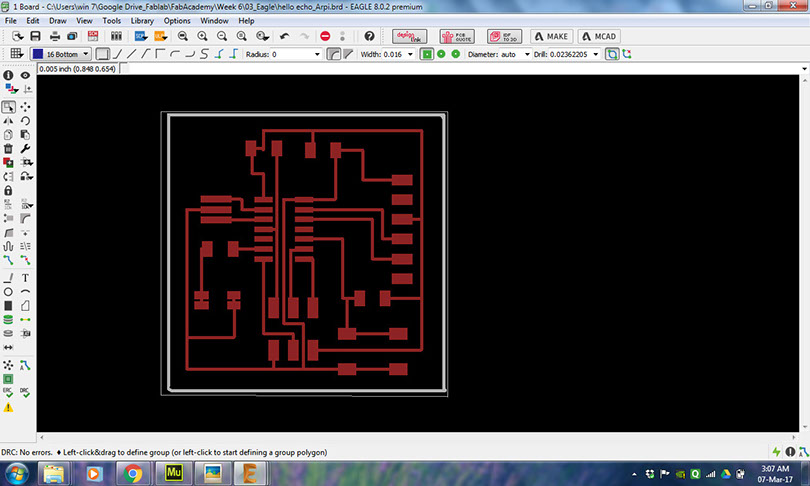Select the Text tool
The height and width of the screenshot is (486, 810).
(25, 278)
